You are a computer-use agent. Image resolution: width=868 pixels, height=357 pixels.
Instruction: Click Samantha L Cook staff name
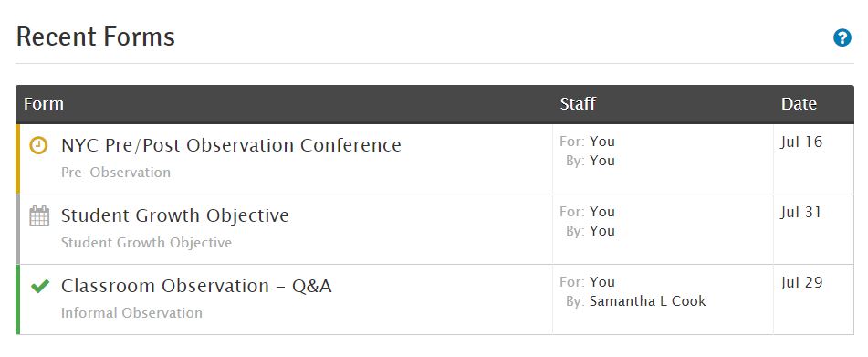click(648, 301)
